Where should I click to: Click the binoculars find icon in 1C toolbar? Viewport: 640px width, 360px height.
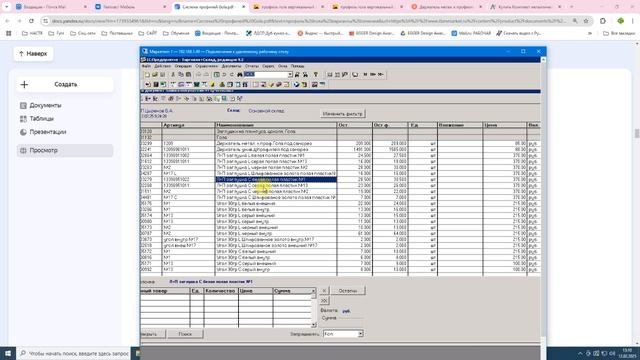pyautogui.click(x=240, y=75)
